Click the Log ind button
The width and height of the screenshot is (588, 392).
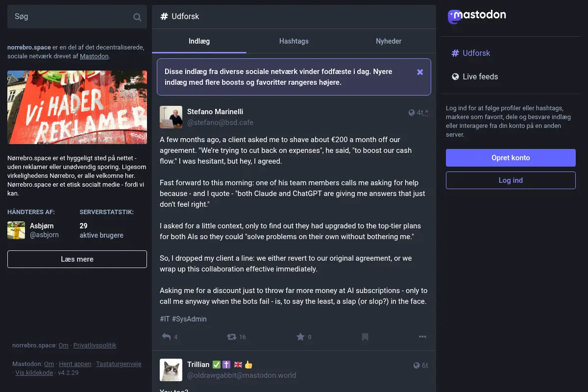click(x=511, y=180)
